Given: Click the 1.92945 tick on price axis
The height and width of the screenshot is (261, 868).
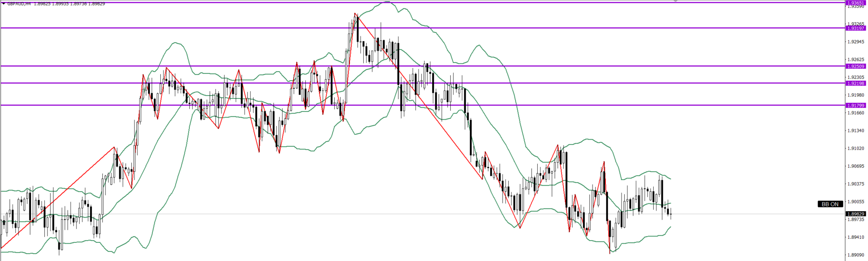Looking at the screenshot, I should (856, 42).
